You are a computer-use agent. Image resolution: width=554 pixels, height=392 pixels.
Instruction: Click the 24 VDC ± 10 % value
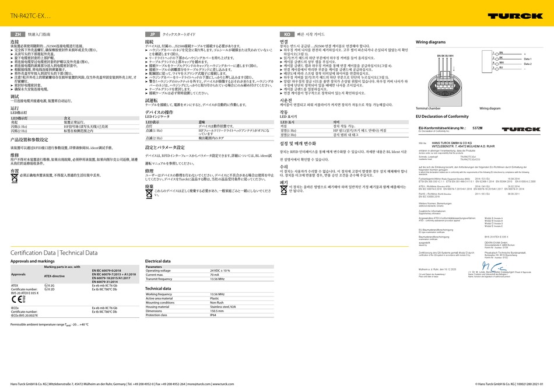coord(220,271)
